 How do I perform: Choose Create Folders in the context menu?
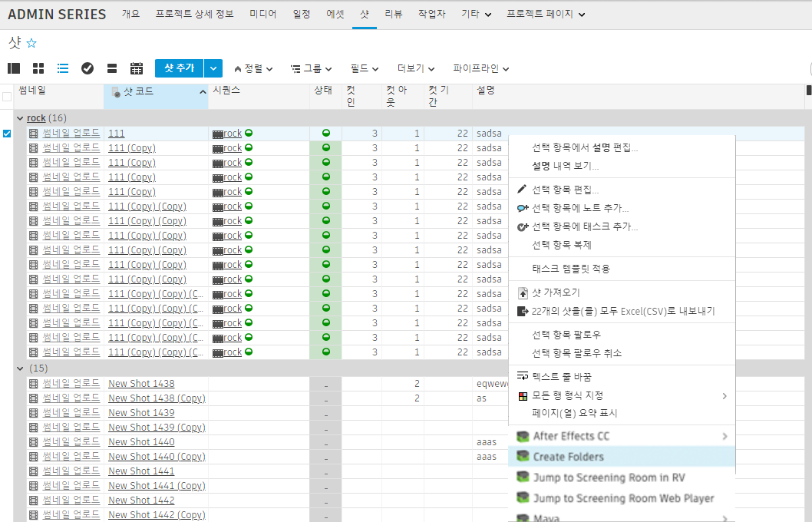tap(622, 456)
